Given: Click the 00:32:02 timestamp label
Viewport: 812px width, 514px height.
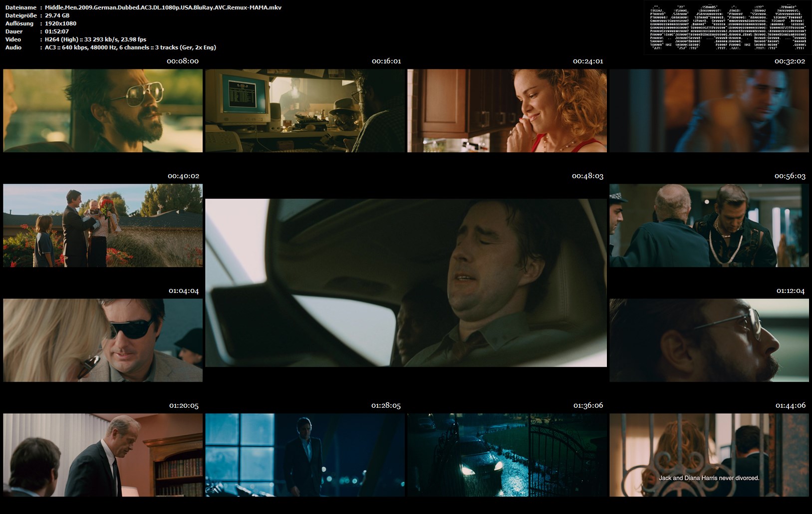Looking at the screenshot, I should click(790, 61).
